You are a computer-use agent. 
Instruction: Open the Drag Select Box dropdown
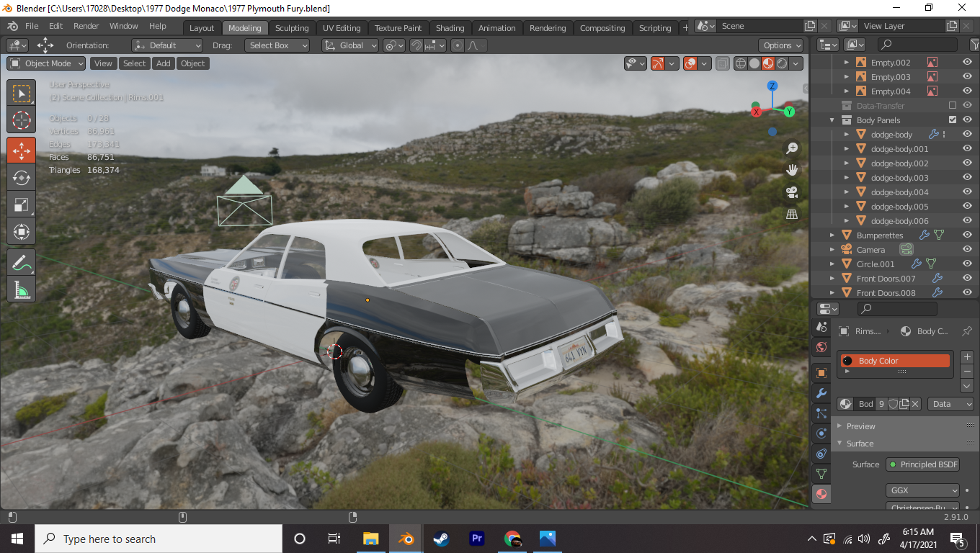point(277,45)
